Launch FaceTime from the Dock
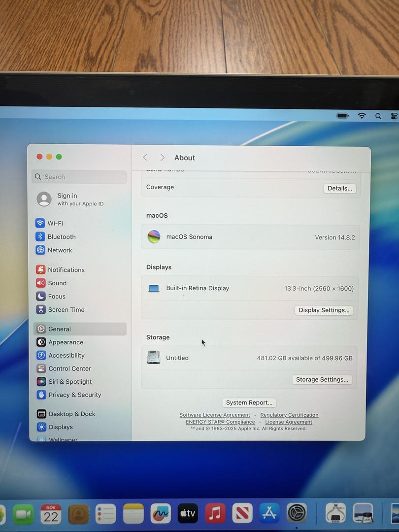 (x=24, y=514)
